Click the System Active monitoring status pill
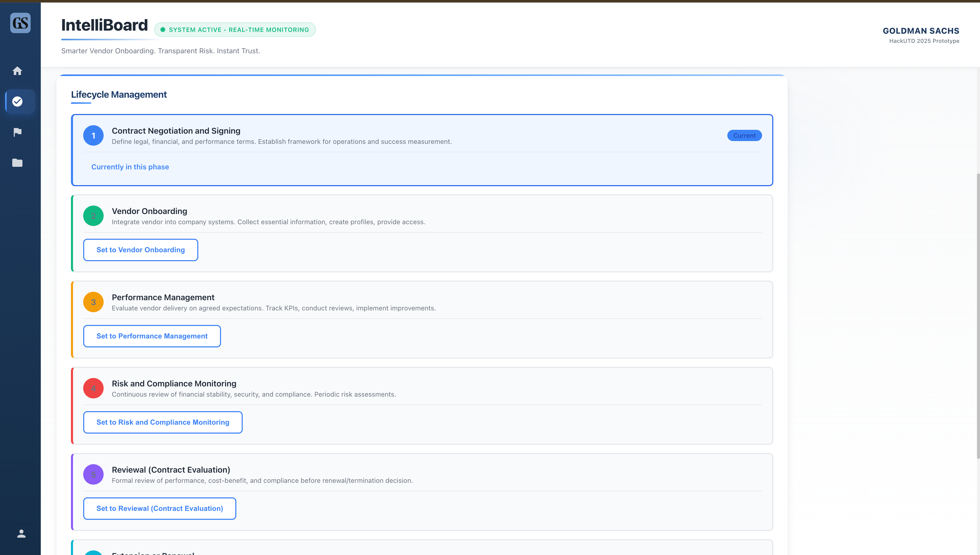 [x=235, y=30]
